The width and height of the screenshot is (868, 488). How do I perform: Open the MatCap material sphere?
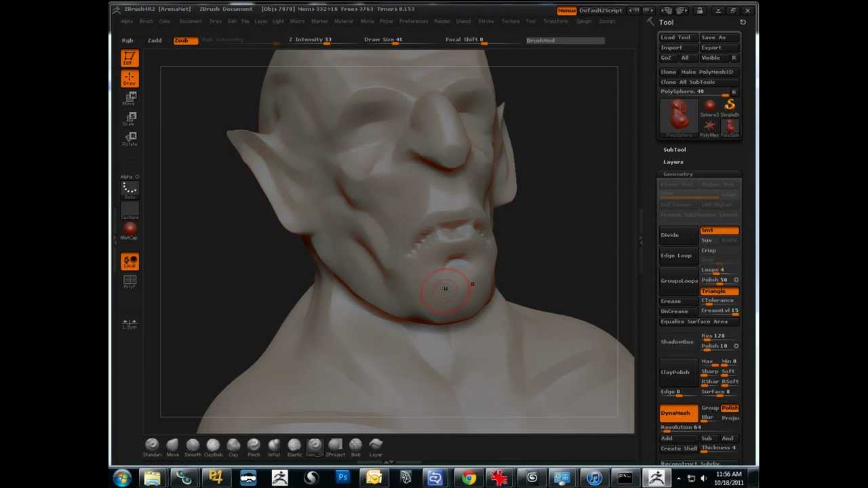point(130,231)
